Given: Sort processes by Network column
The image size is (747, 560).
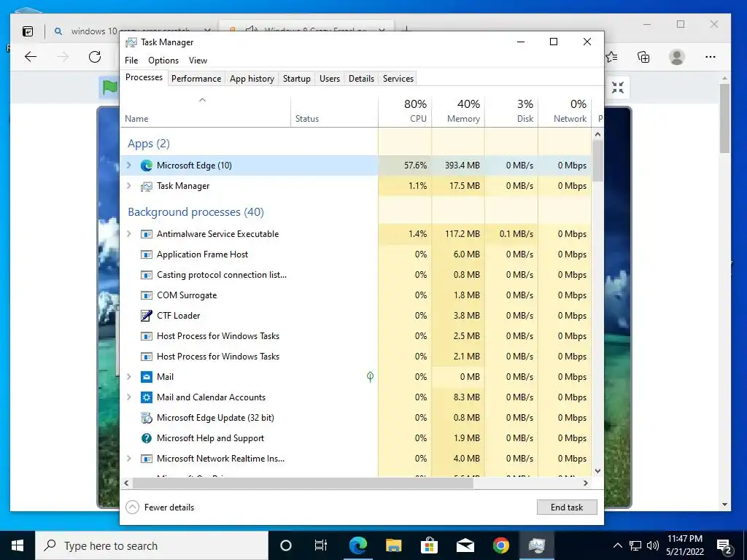Looking at the screenshot, I should coord(565,112).
